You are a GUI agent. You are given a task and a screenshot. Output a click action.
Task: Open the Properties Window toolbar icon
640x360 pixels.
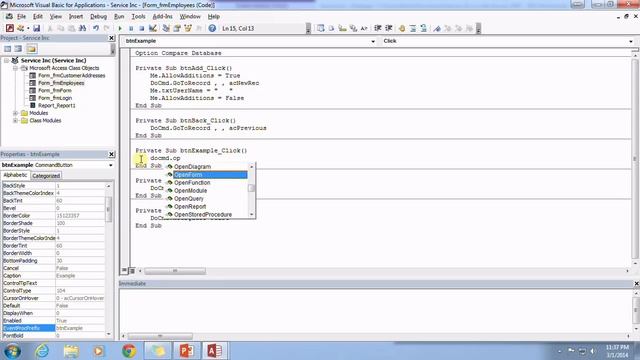[177, 28]
